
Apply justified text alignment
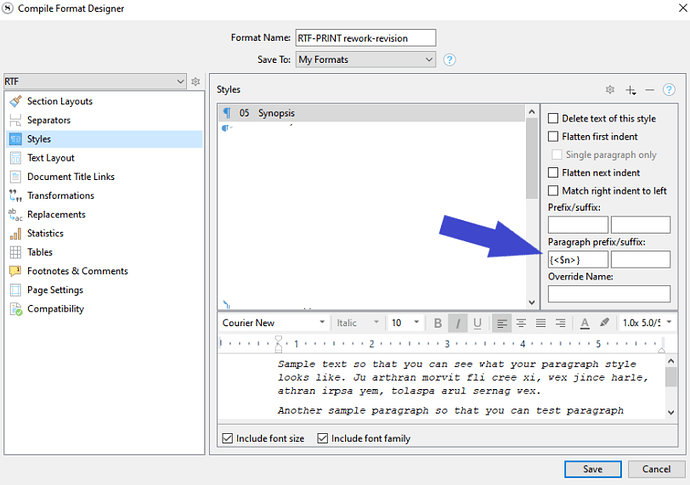pyautogui.click(x=541, y=323)
